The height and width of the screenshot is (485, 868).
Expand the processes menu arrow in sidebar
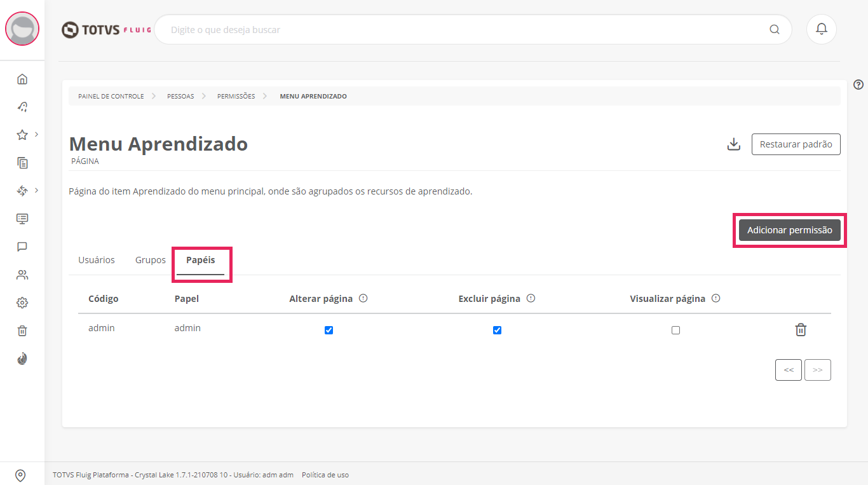click(37, 190)
